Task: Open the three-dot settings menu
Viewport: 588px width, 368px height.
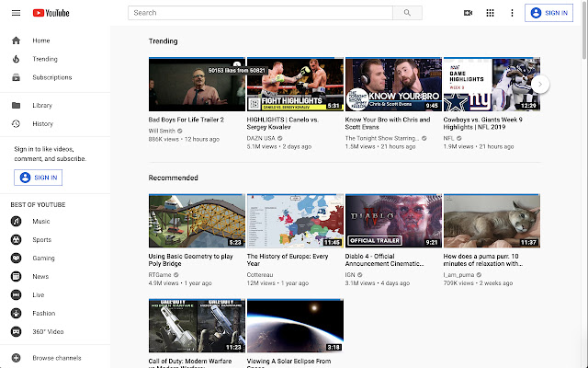Action: [512, 13]
